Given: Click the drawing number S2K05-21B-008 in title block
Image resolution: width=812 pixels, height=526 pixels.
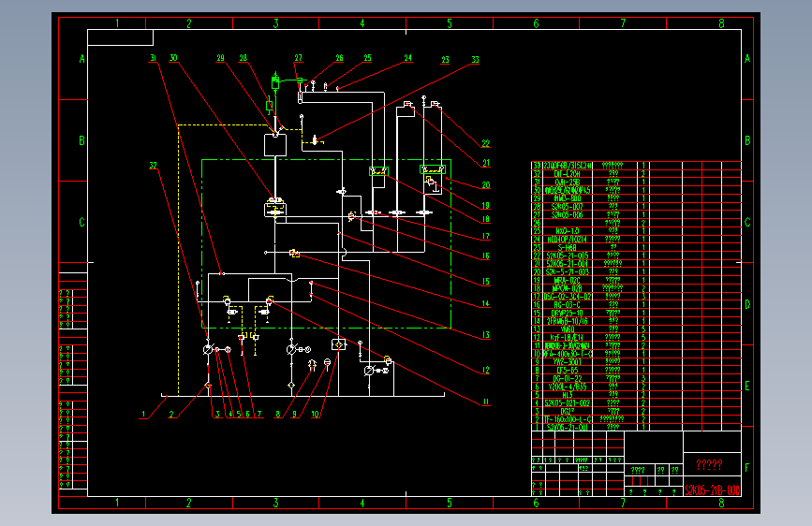Looking at the screenshot, I should point(712,489).
